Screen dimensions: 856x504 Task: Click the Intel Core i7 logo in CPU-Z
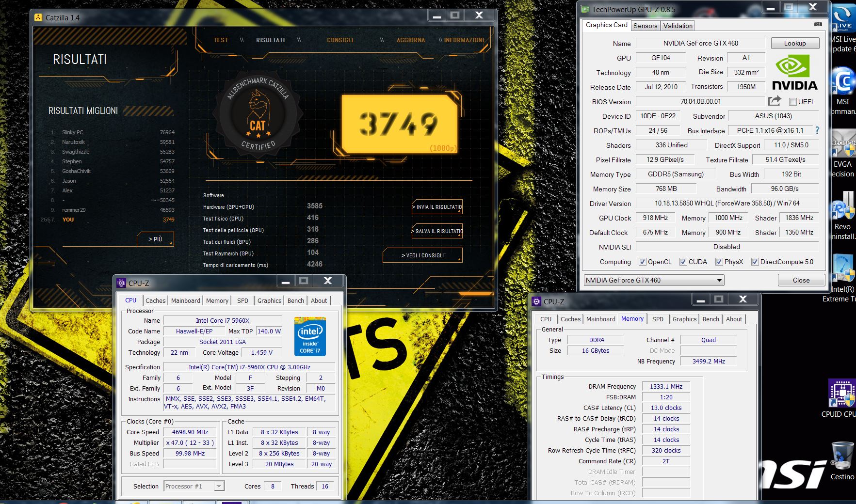[x=310, y=336]
